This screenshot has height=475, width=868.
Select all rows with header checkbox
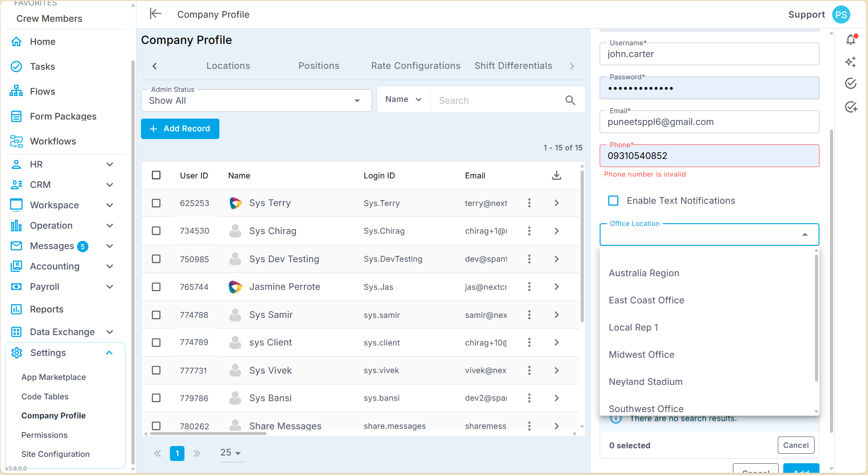point(156,175)
